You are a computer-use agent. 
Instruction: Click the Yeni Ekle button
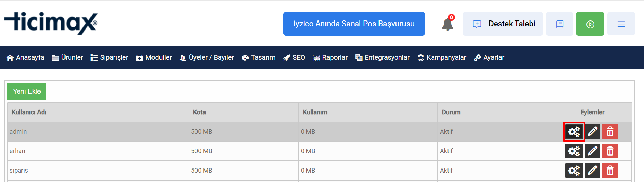pyautogui.click(x=27, y=91)
